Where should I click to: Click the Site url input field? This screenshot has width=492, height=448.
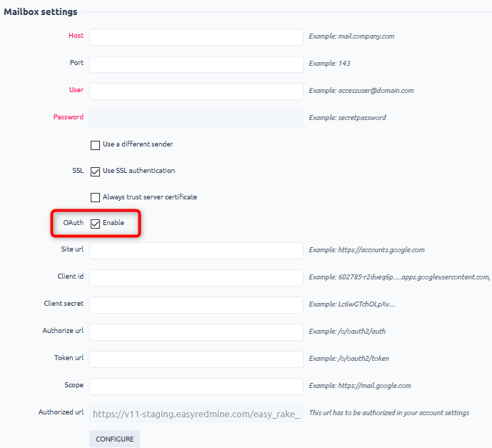(196, 251)
